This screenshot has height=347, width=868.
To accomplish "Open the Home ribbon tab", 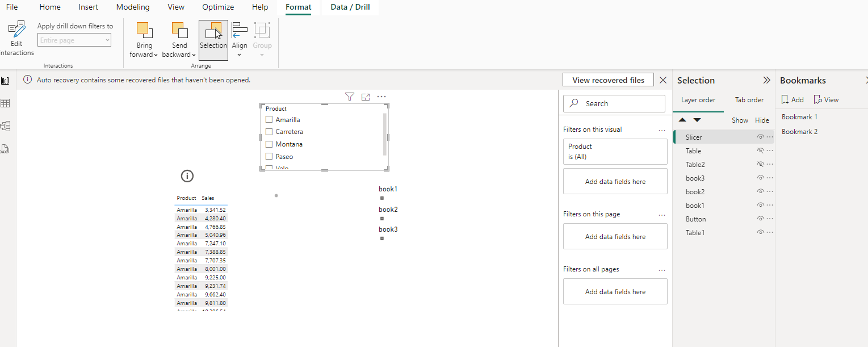I will pyautogui.click(x=50, y=7).
